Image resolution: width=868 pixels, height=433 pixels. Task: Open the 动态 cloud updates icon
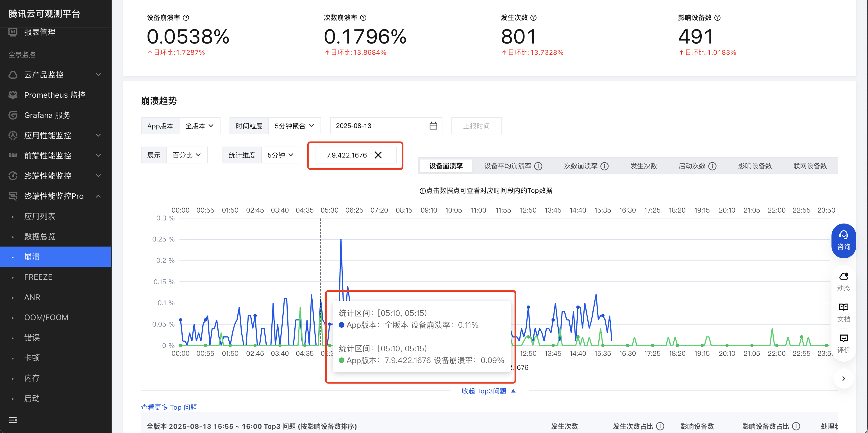point(843,277)
